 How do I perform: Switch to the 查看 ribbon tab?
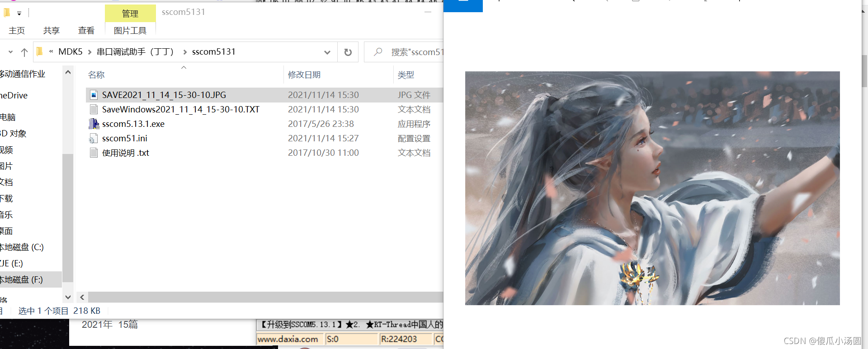click(86, 31)
